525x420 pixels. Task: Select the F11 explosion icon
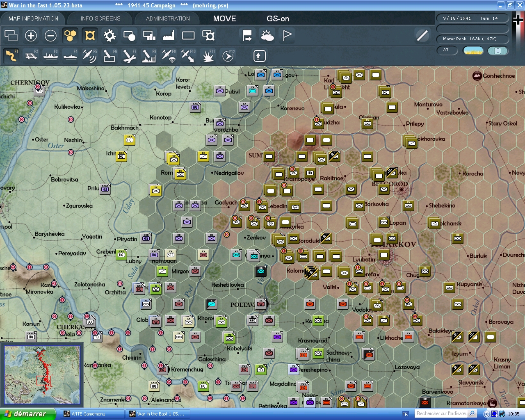[208, 56]
